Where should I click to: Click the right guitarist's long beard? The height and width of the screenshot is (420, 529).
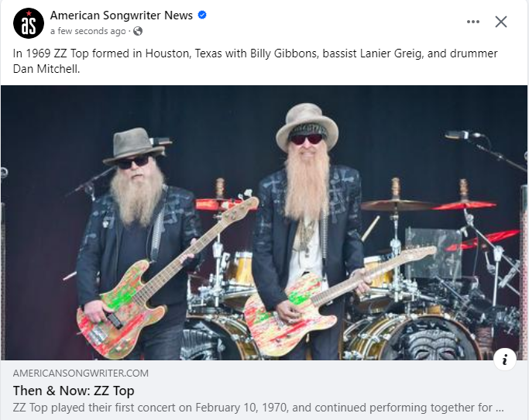(307, 182)
